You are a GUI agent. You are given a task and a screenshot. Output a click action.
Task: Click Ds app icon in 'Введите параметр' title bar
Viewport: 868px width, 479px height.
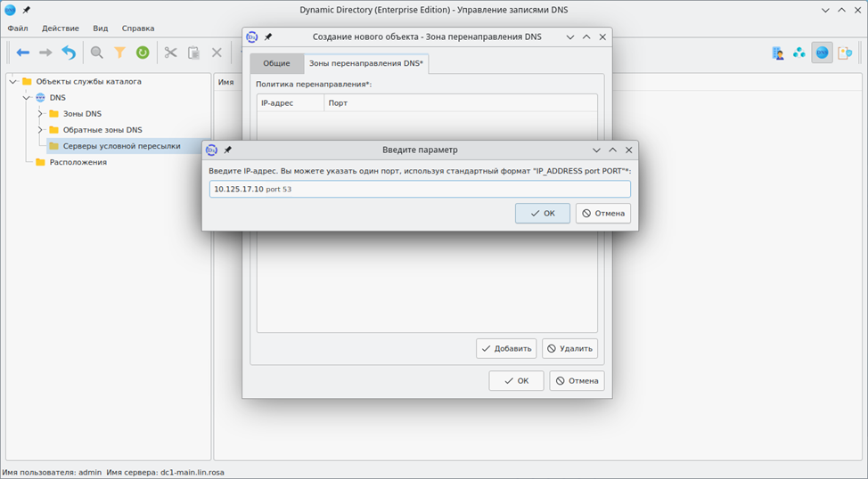pos(211,150)
